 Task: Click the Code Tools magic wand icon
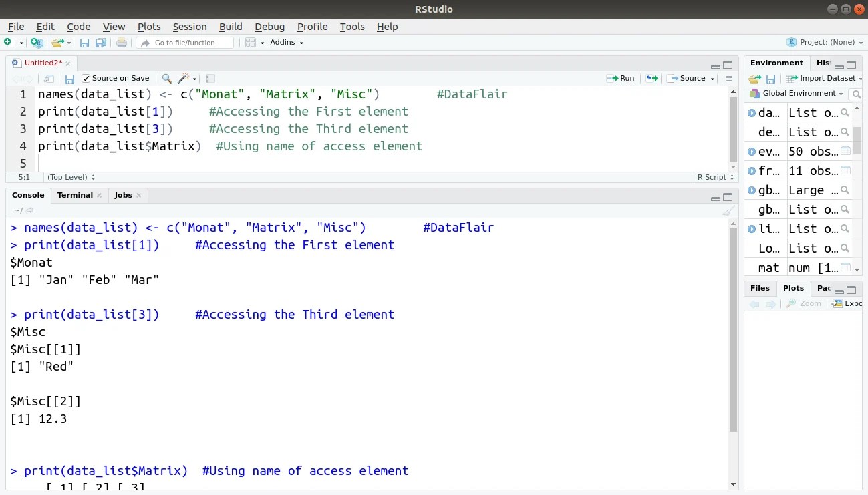pos(182,78)
